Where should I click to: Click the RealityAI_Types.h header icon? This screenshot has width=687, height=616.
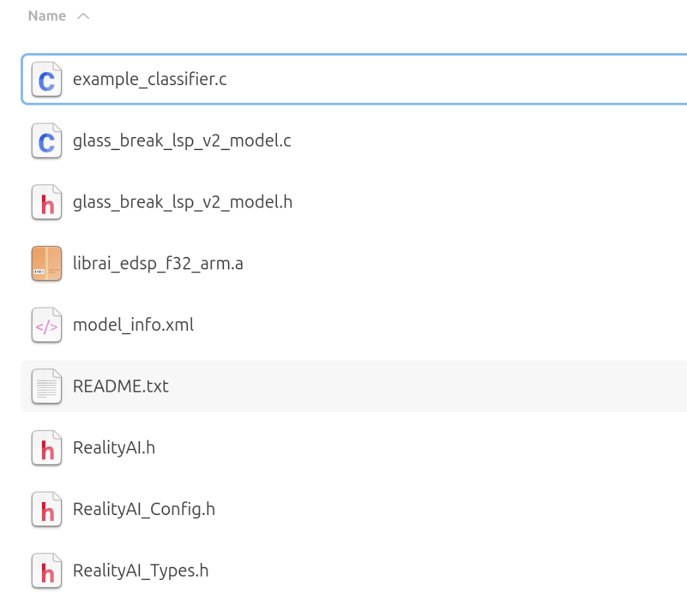[x=46, y=571]
